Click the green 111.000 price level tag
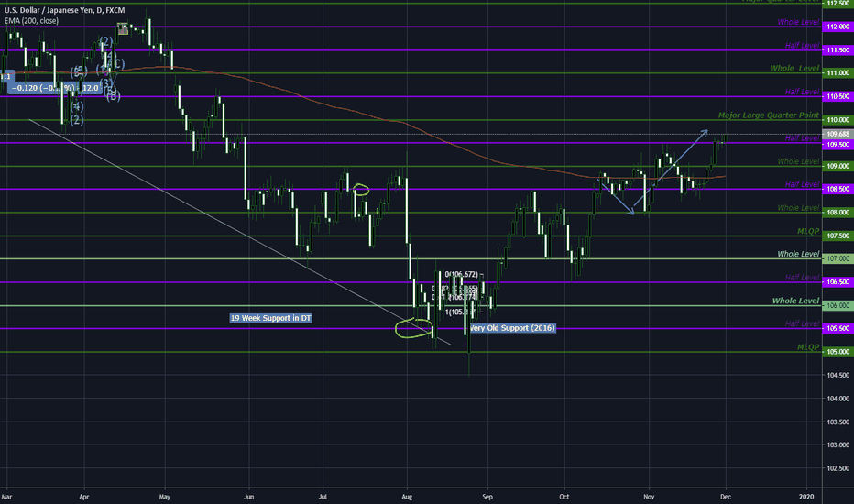 pyautogui.click(x=838, y=73)
